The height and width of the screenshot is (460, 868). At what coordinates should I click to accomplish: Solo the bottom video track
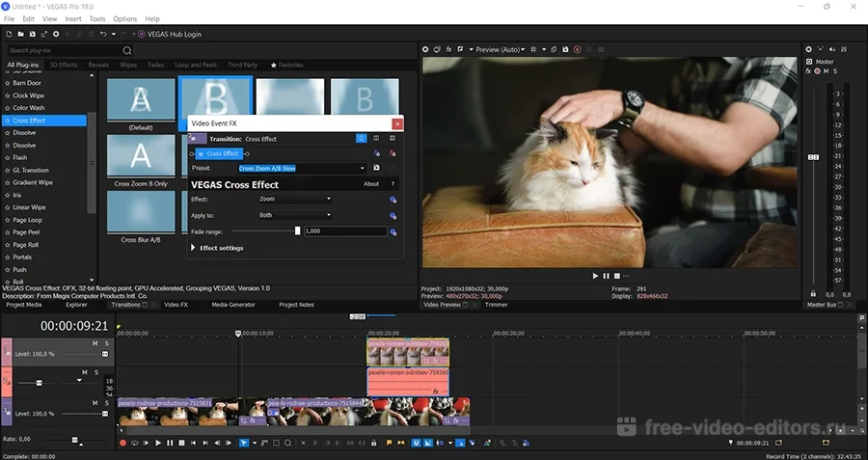107,405
